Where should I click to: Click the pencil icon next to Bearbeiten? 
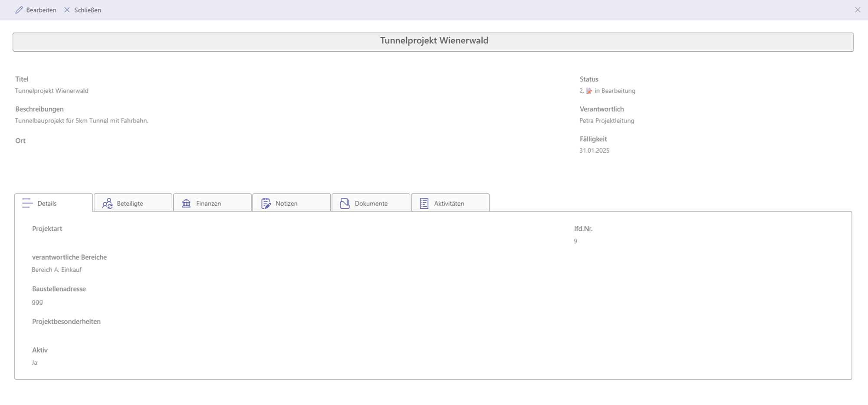[x=19, y=10]
